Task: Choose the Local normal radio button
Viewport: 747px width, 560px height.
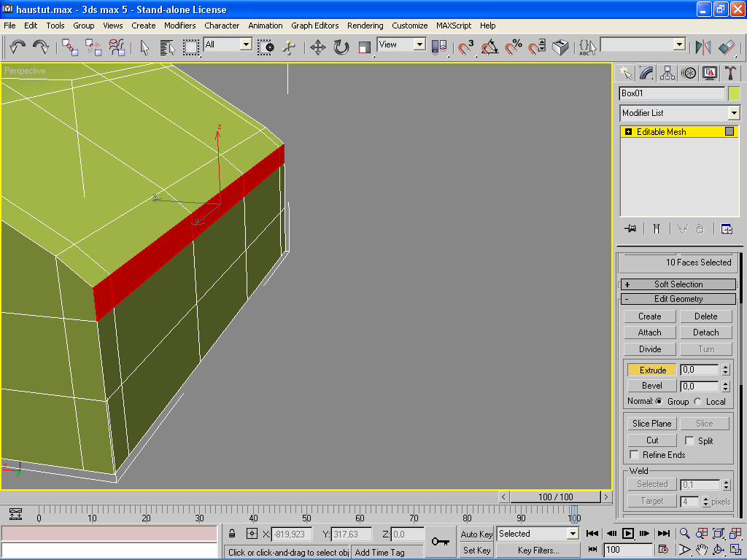Action: pos(697,402)
